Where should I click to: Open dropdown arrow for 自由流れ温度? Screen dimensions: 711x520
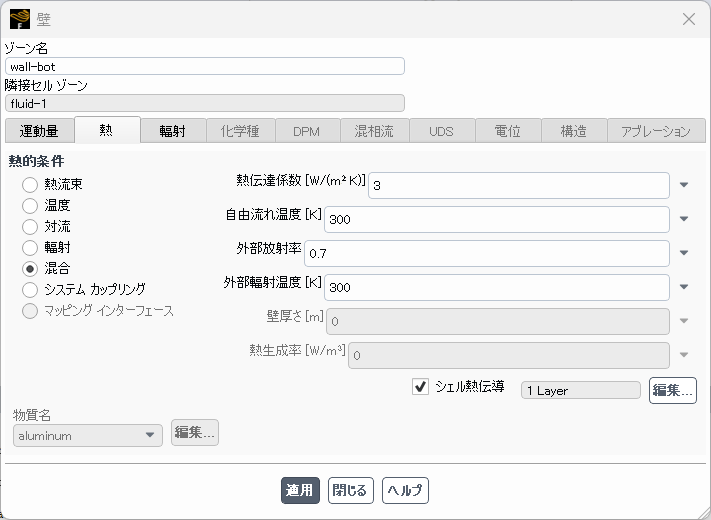click(684, 219)
